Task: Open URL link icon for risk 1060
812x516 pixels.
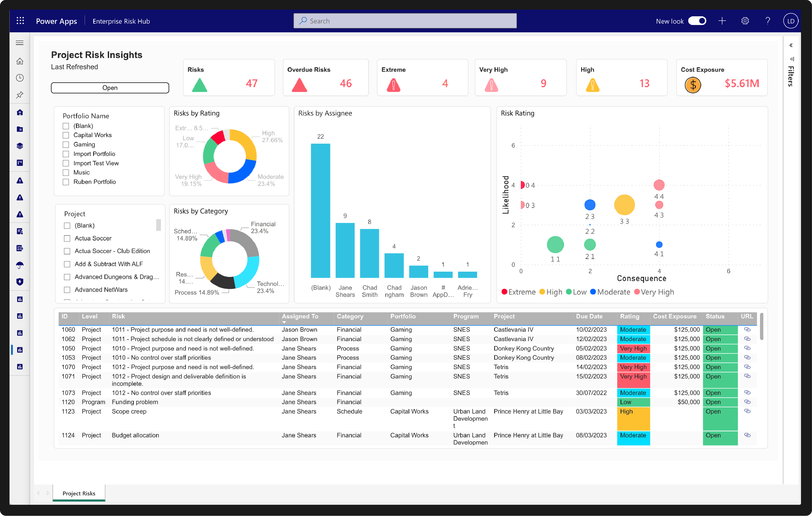Action: pos(747,330)
